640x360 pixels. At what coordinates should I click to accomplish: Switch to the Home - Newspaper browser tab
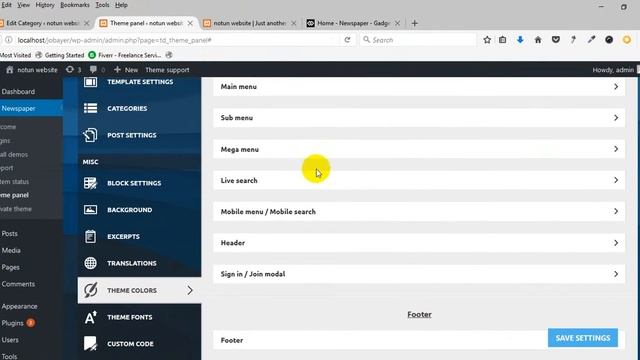(353, 23)
